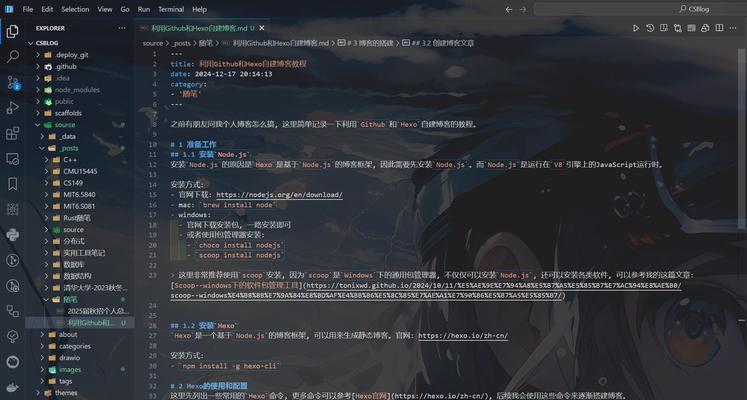
Task: Select the 清华大学-2023秋冬 folder
Action: pyautogui.click(x=80, y=288)
